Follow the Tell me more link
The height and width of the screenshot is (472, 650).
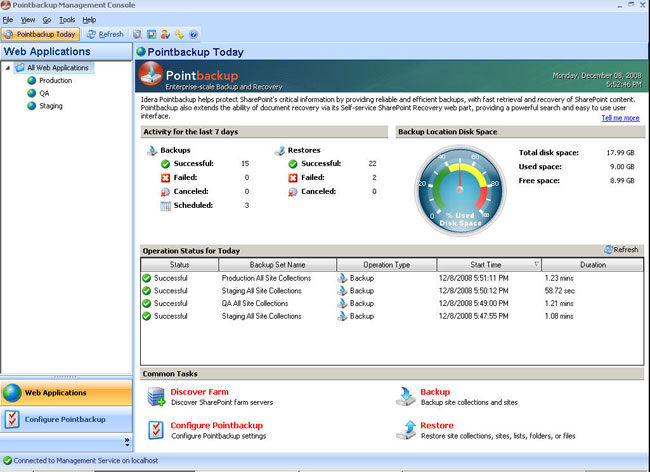coord(620,118)
